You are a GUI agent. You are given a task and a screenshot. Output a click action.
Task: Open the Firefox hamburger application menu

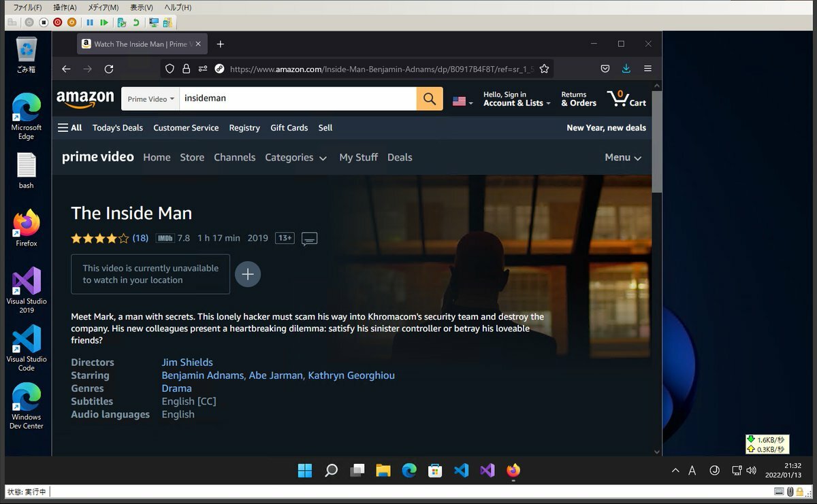pos(647,69)
